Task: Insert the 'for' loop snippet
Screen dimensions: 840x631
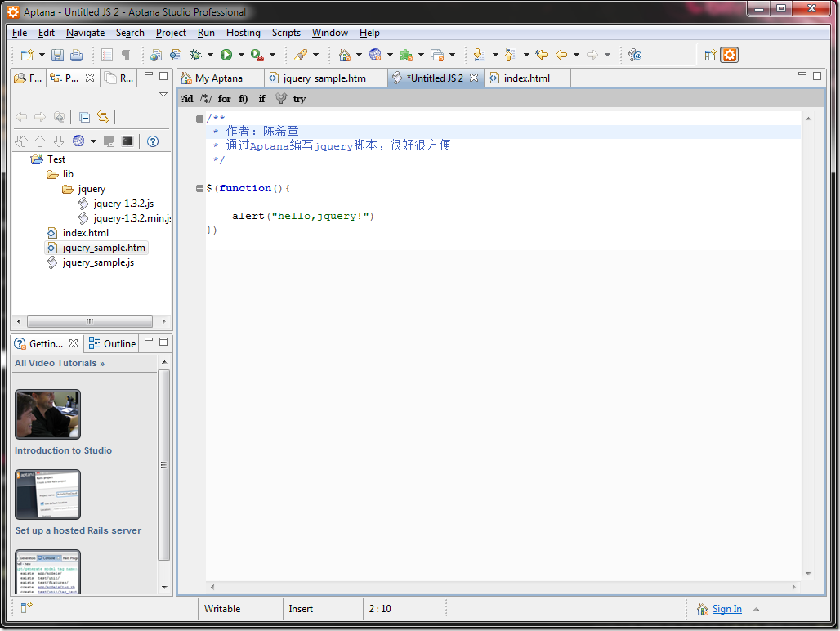Action: coord(225,99)
